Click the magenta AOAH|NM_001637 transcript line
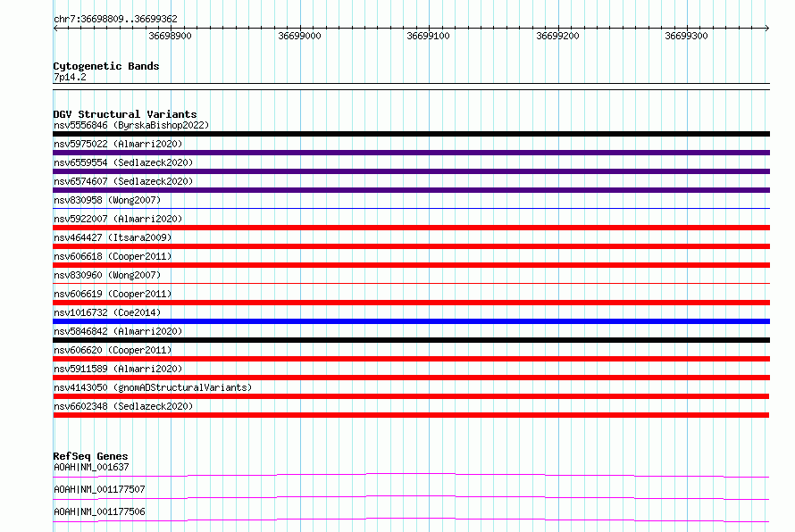This screenshot has height=532, width=795. pyautogui.click(x=411, y=475)
